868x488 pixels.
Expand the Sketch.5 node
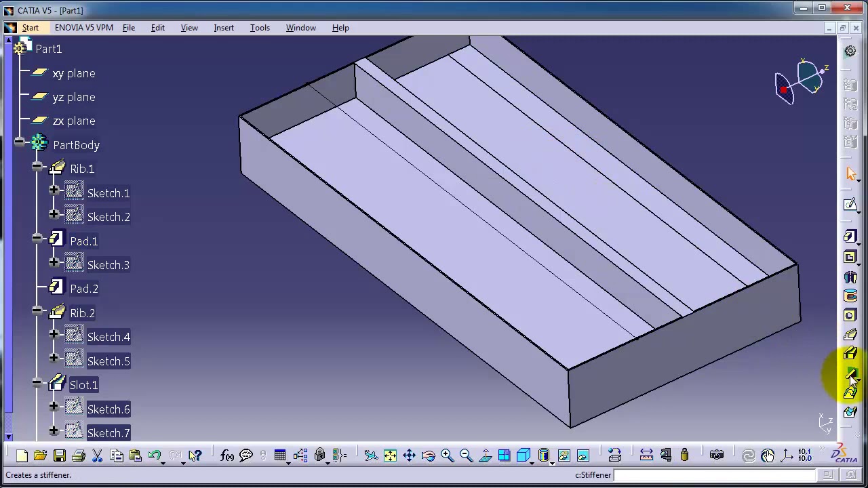[54, 359]
